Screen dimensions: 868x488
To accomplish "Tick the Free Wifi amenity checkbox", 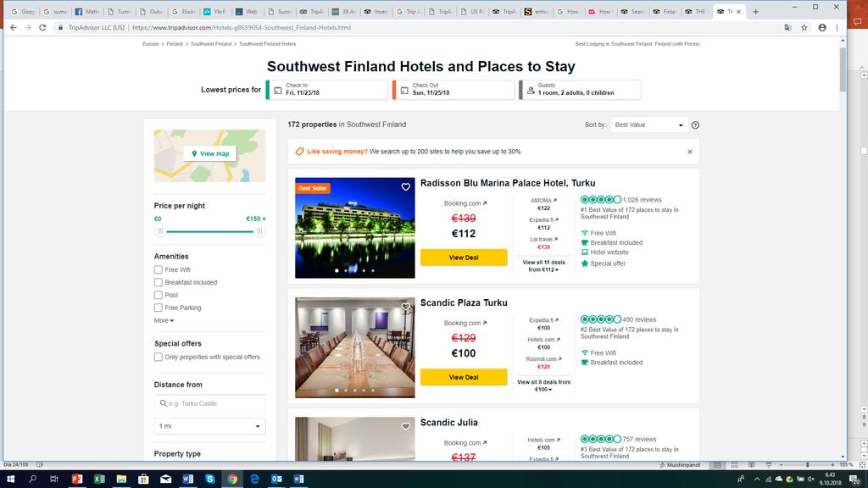I will [x=159, y=270].
